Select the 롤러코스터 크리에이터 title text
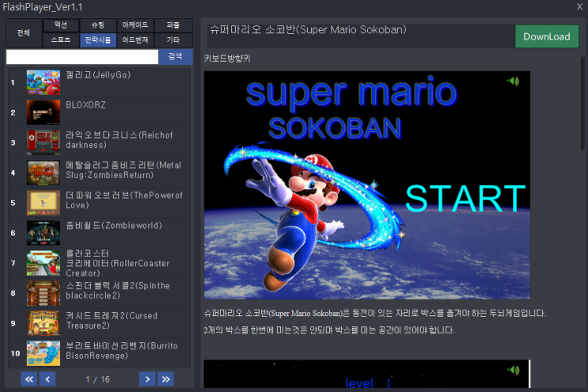Screen dimensions: 588x392 (118, 264)
